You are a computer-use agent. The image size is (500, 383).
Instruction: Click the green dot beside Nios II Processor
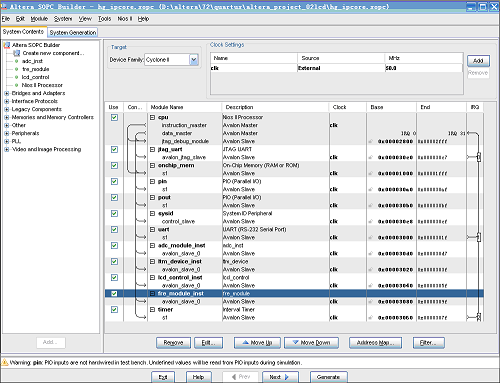pyautogui.click(x=16, y=85)
